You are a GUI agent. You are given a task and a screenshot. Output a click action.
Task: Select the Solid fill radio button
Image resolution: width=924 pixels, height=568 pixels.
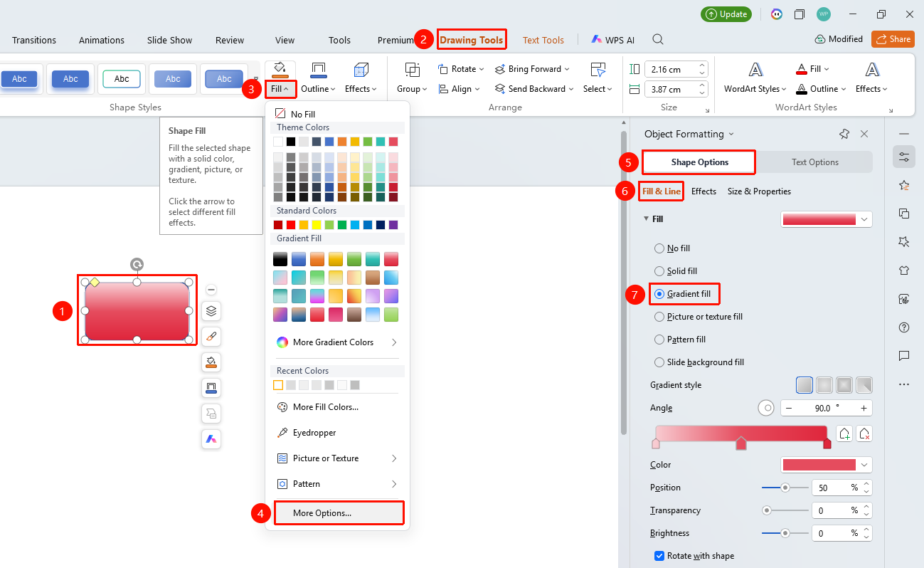point(659,271)
